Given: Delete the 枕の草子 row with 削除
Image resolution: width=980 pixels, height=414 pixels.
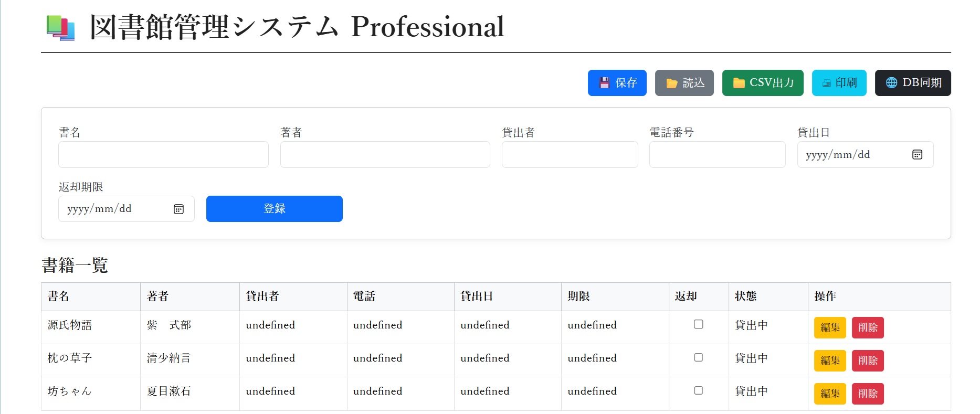Looking at the screenshot, I should 867,360.
